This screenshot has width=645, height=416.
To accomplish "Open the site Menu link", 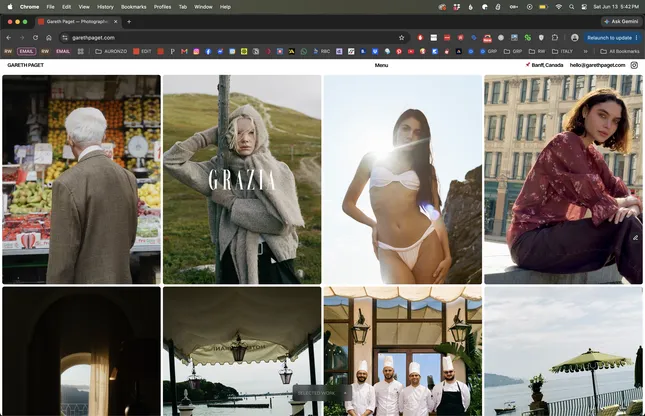I will (381, 65).
